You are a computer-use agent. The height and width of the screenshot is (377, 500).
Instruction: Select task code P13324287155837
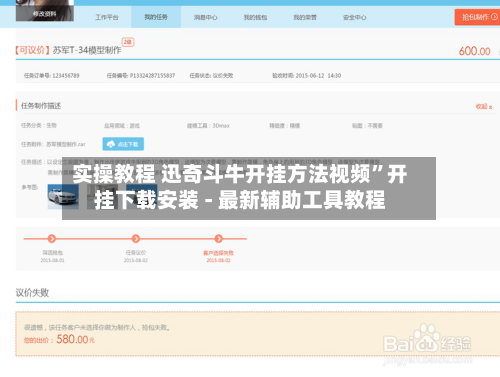coord(152,76)
